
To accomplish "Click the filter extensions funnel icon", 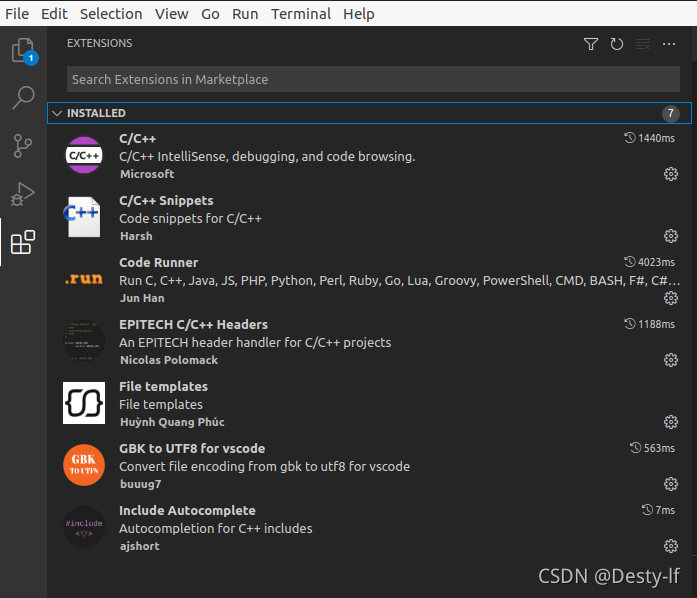I will pyautogui.click(x=591, y=44).
